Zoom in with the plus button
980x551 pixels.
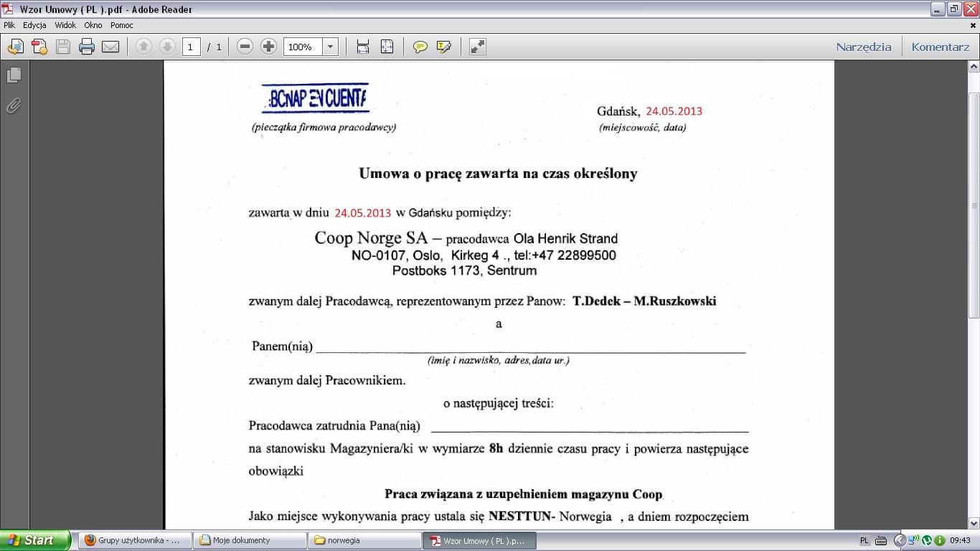pos(268,47)
